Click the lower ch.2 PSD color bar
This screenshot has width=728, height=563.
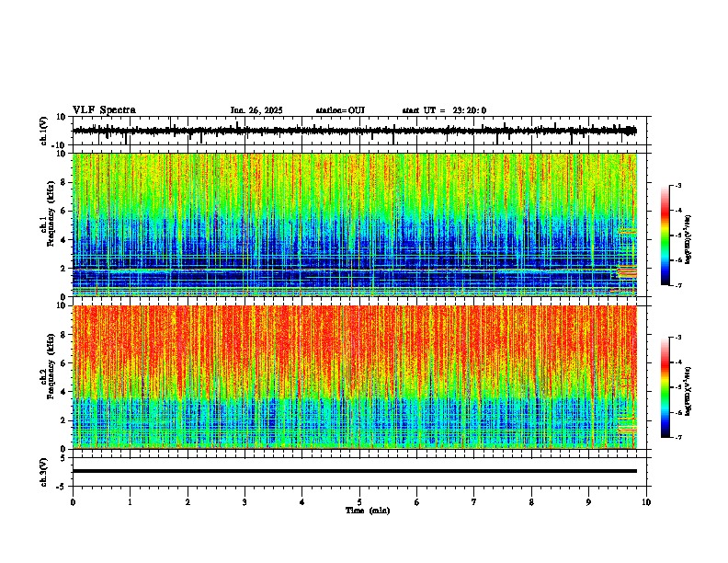(x=665, y=387)
